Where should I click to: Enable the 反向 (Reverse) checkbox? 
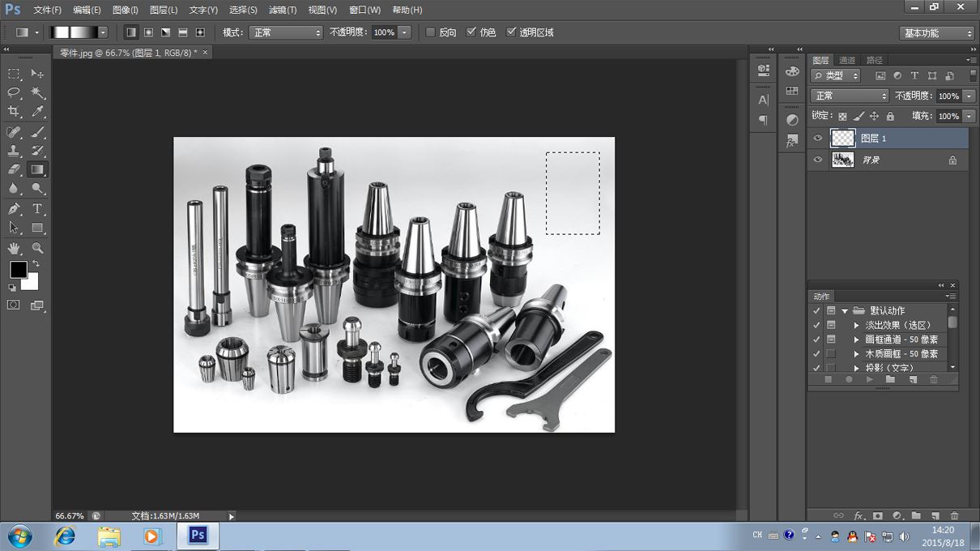(x=431, y=32)
